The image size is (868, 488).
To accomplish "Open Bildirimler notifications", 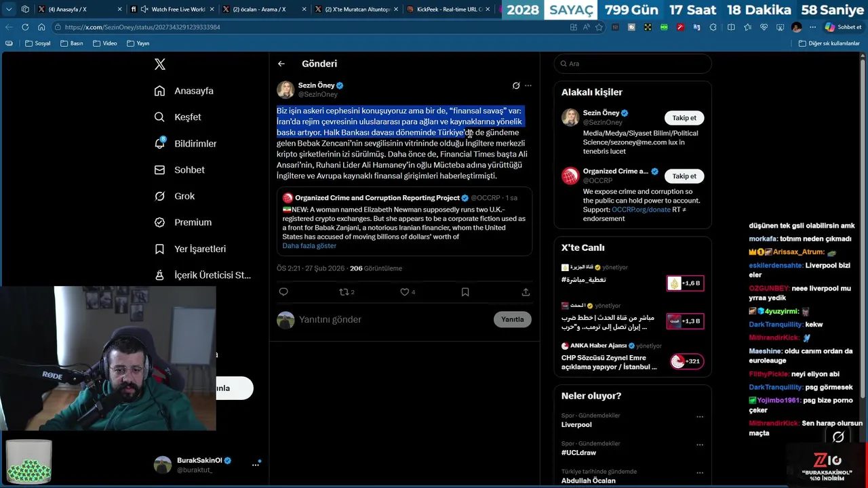I will point(186,144).
